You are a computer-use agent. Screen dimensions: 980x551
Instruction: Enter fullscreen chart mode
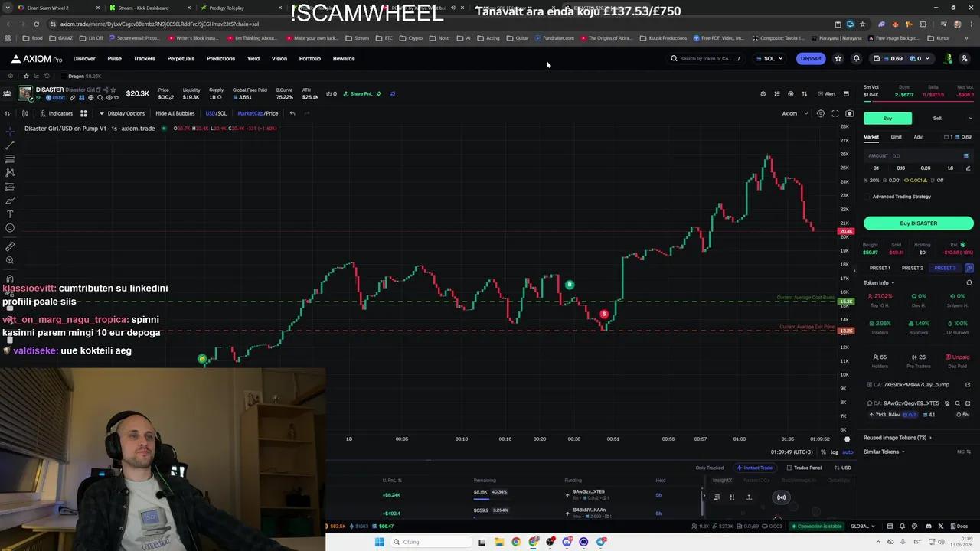[835, 113]
